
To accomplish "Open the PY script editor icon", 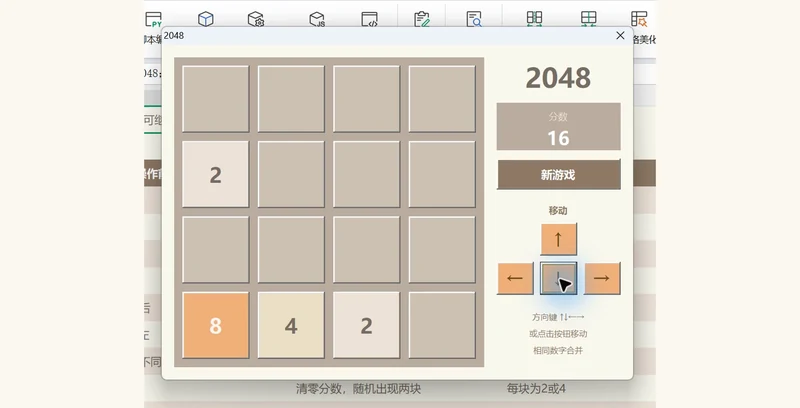I will coord(154,19).
